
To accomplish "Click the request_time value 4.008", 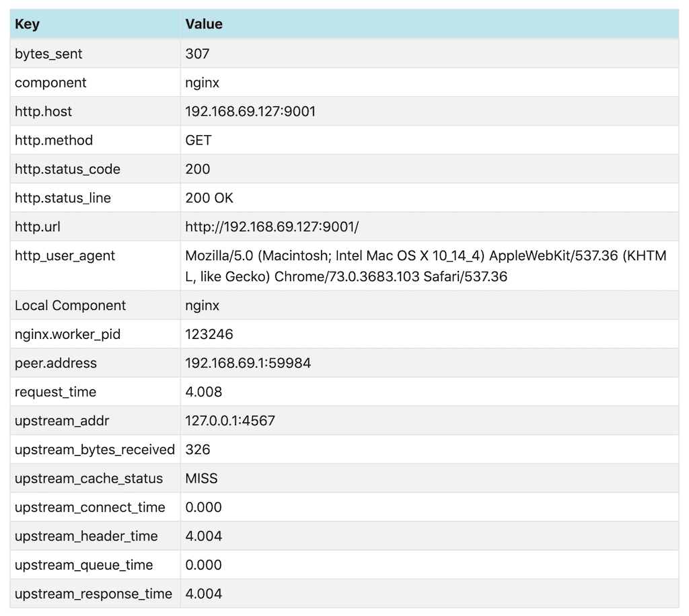I will [x=203, y=392].
